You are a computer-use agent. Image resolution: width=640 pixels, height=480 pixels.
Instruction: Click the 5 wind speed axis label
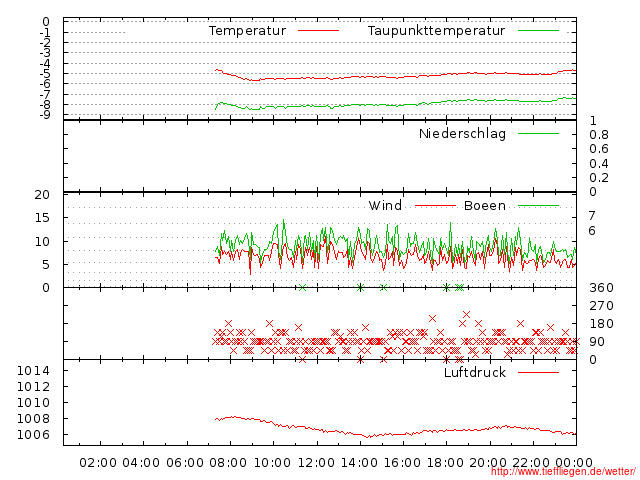pyautogui.click(x=46, y=264)
